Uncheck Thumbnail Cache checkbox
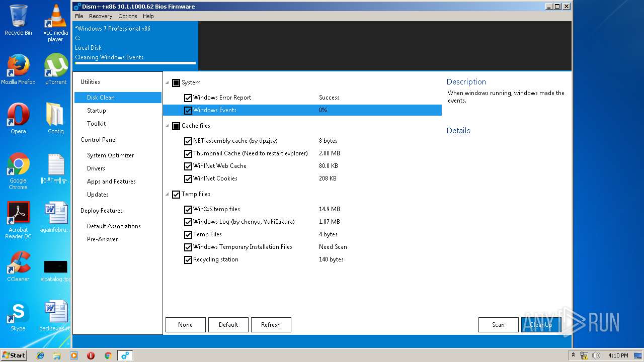 point(188,154)
